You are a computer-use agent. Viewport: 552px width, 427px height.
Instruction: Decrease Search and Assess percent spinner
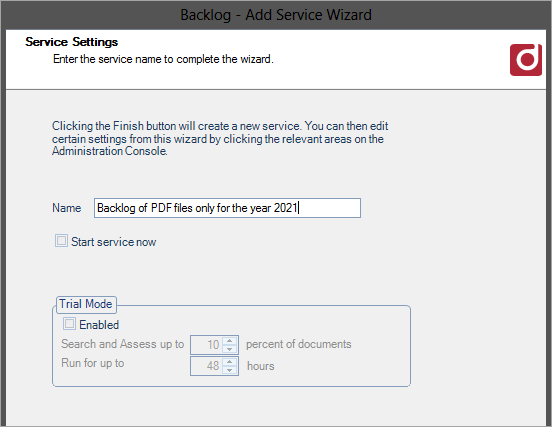coord(230,349)
